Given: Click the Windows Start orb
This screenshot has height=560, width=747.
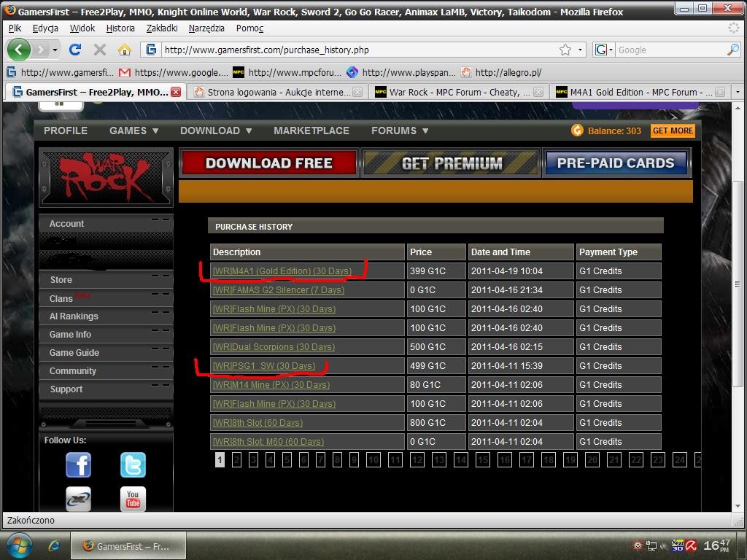Looking at the screenshot, I should [x=18, y=545].
